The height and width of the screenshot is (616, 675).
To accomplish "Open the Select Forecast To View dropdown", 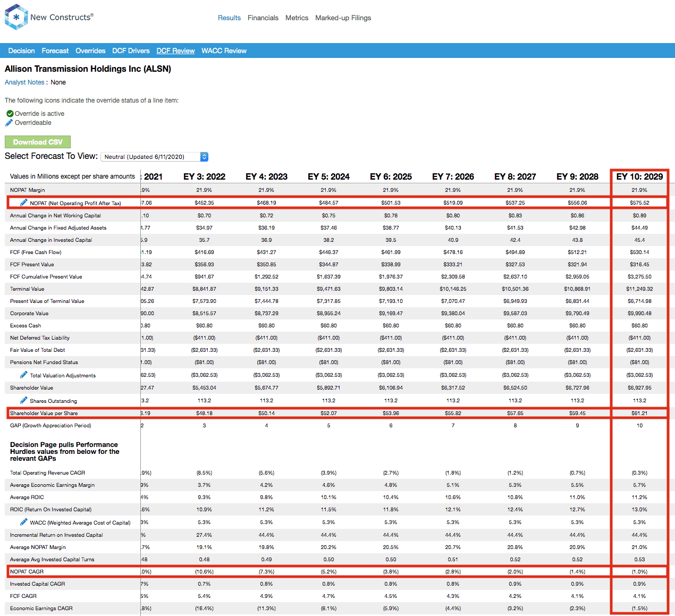I will click(154, 157).
